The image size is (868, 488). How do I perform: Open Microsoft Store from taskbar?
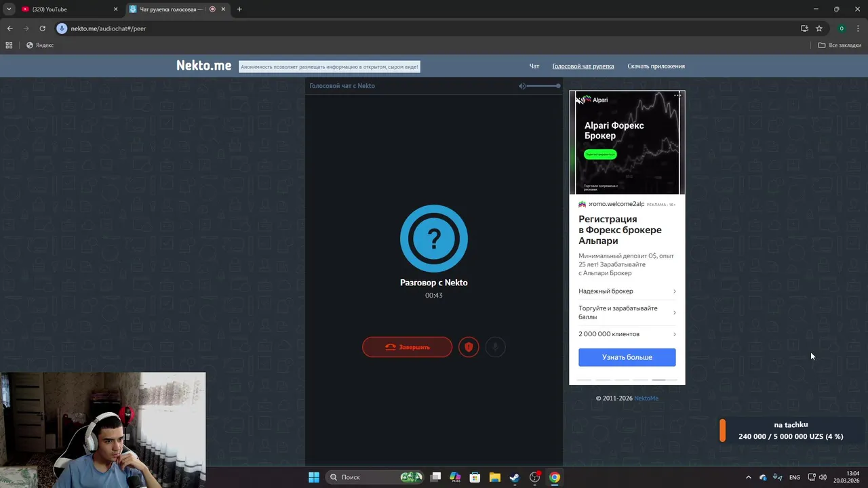pyautogui.click(x=475, y=477)
